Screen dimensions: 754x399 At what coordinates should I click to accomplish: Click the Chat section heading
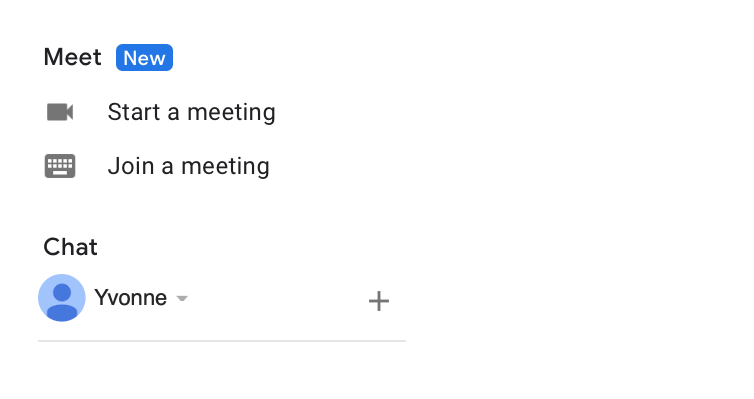tap(71, 247)
